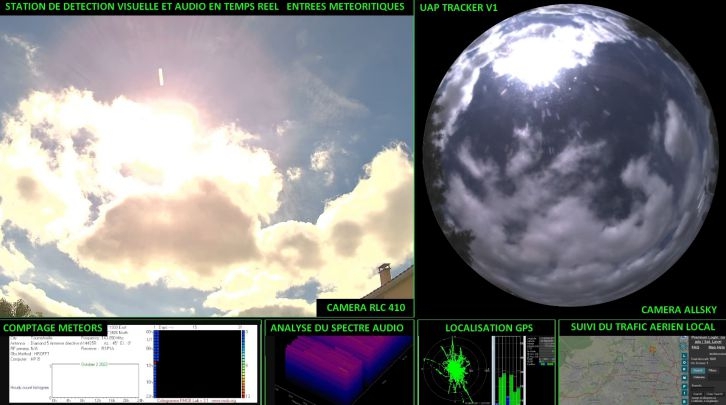Click the 'O' button in the map sidebar
726x405 pixels.
[x=684, y=362]
